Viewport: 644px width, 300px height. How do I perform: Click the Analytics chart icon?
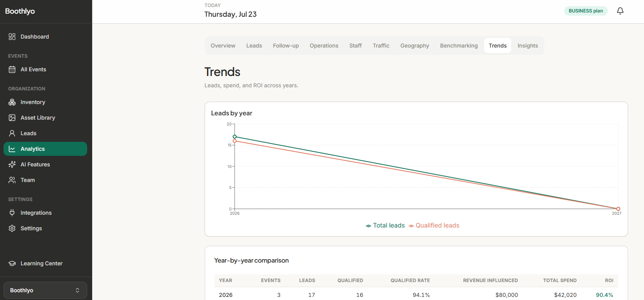tap(12, 149)
